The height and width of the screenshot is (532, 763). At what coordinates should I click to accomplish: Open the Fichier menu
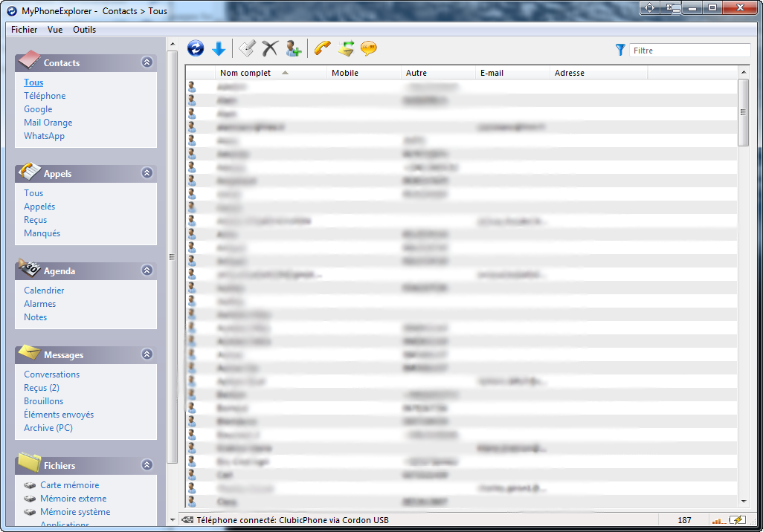(x=25, y=30)
